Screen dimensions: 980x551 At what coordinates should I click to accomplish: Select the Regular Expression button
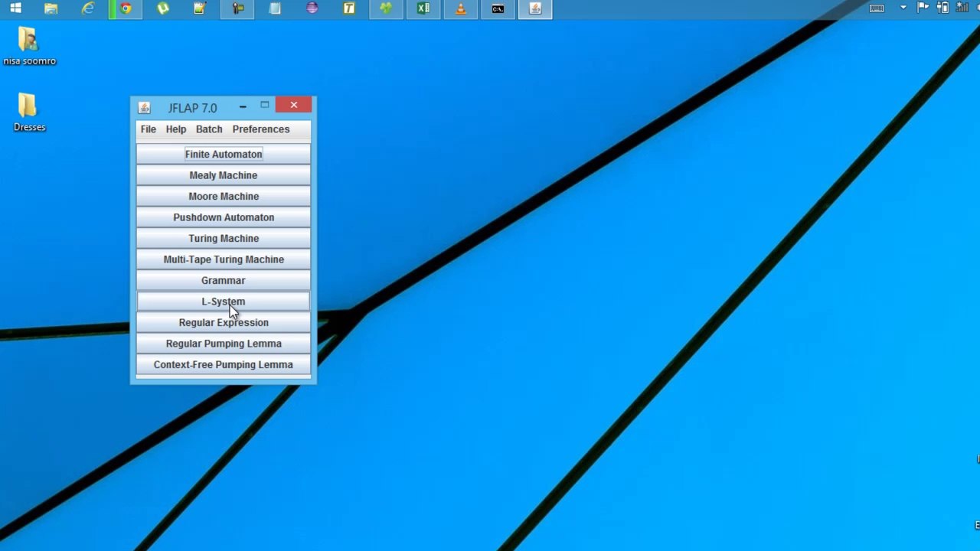pos(224,323)
